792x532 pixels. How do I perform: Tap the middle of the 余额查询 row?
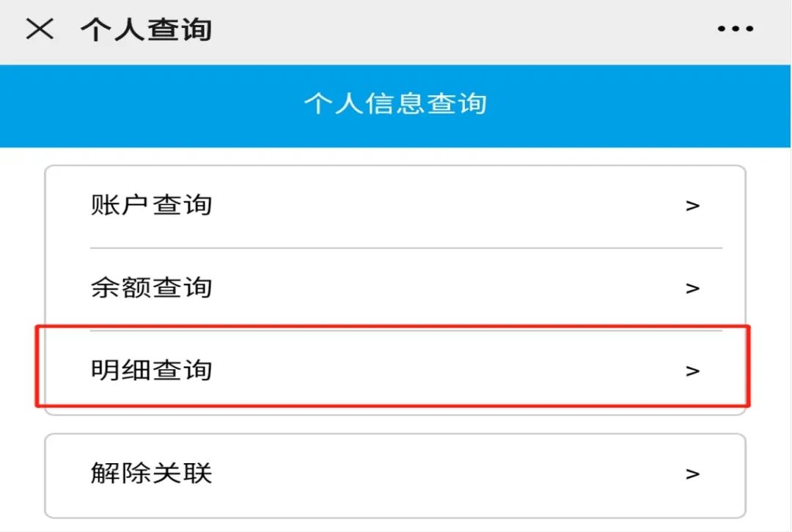396,288
